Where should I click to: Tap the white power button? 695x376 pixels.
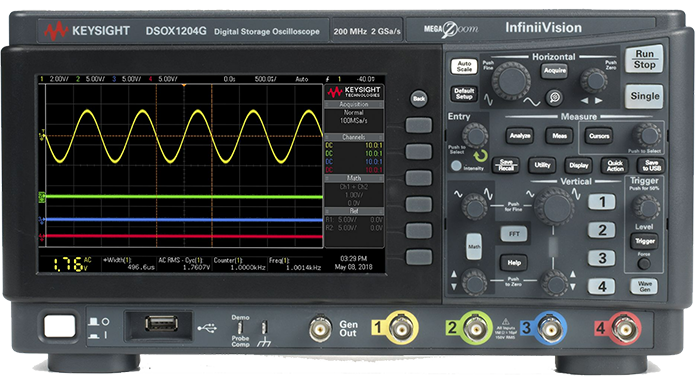click(59, 327)
